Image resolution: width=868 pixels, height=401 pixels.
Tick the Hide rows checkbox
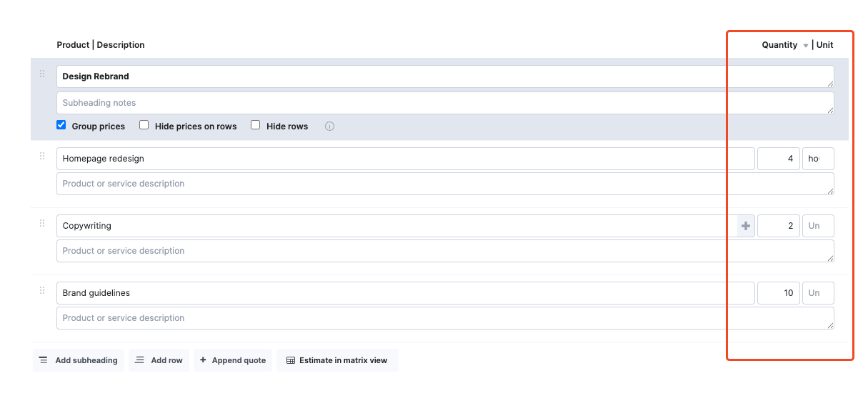pos(256,125)
